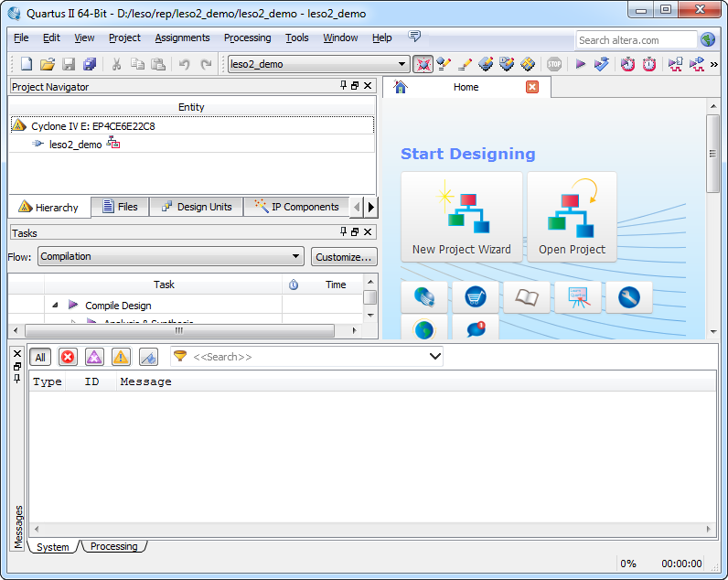728x580 pixels.
Task: Open the message Search dropdown arrow
Action: pos(434,357)
